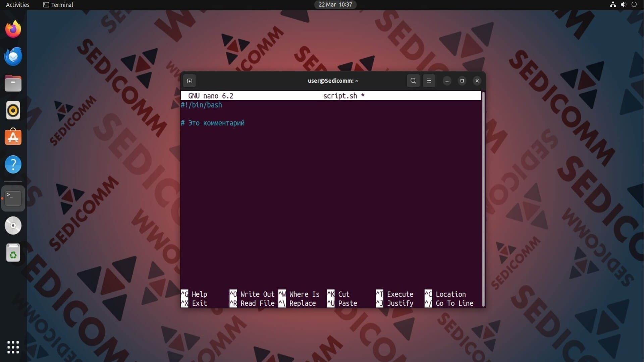Open the Terminal app menu

coord(58,5)
